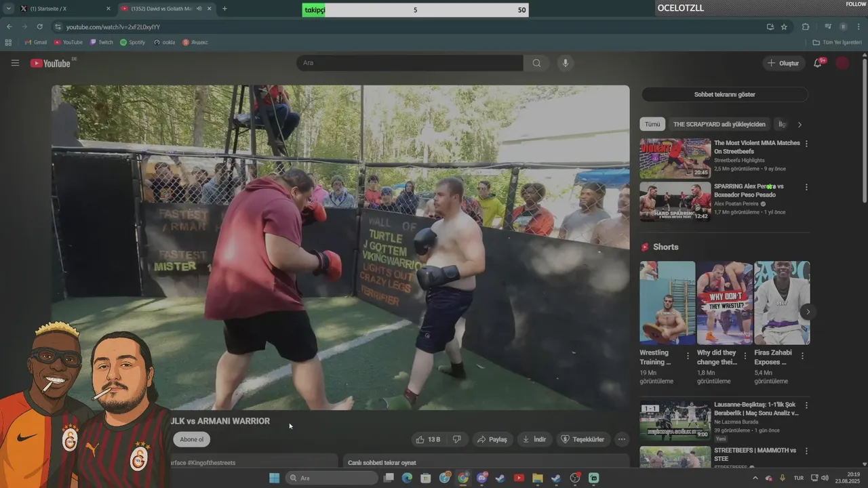This screenshot has width=868, height=488.
Task: Open Chrome three-dot menu
Action: coord(859,26)
